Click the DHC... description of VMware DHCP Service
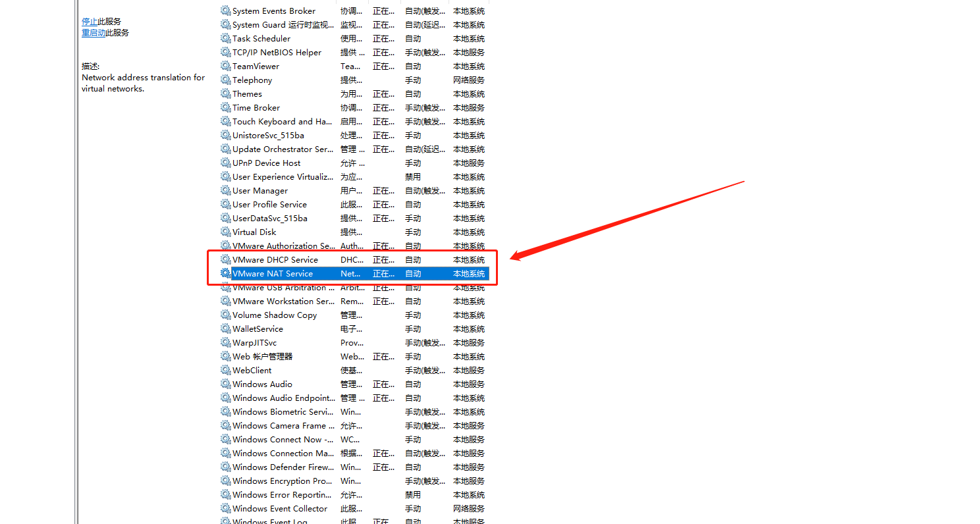Screen dimensions: 980x524 352,260
